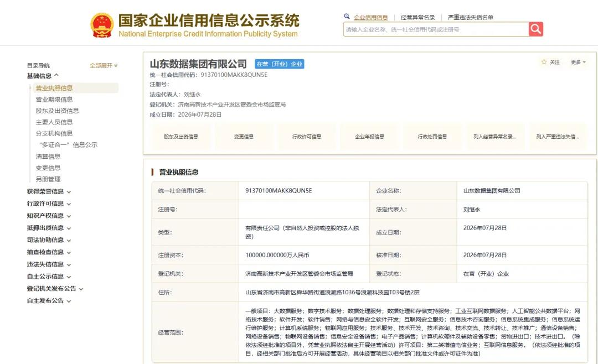The image size is (598, 364).
Task: Expand 司法协助信息 section
Action: click(49, 240)
